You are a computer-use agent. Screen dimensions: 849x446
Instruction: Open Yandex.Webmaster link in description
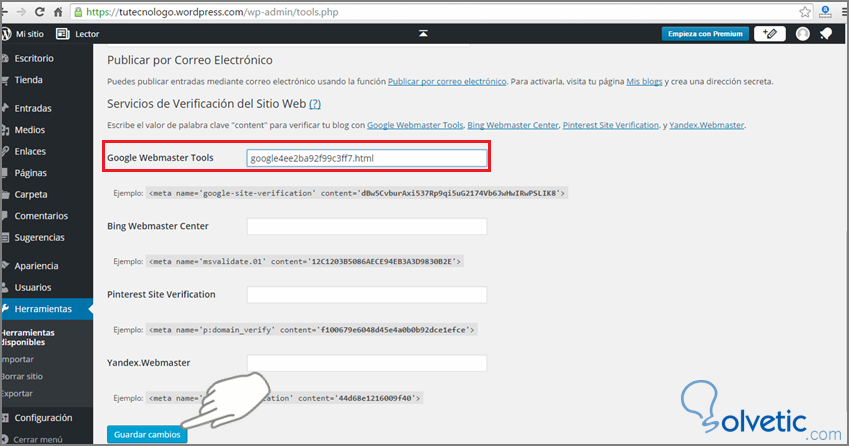707,125
